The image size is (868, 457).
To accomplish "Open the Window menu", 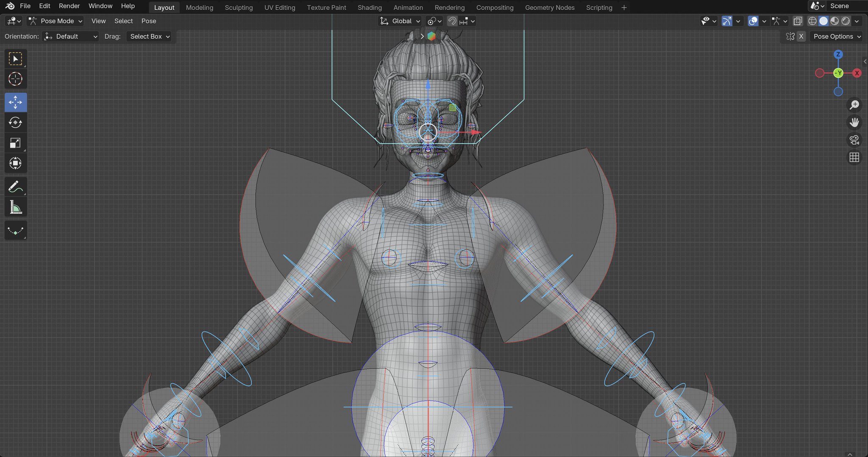I will coord(100,6).
